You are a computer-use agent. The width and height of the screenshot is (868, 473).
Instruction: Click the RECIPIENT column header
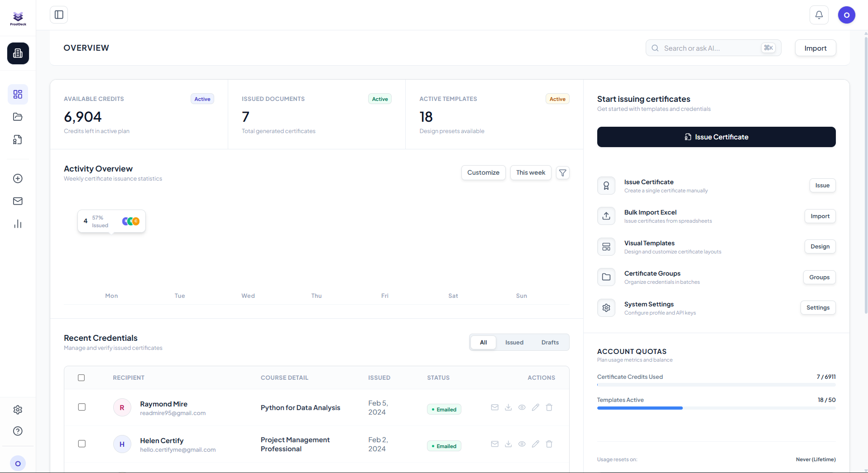(x=129, y=377)
